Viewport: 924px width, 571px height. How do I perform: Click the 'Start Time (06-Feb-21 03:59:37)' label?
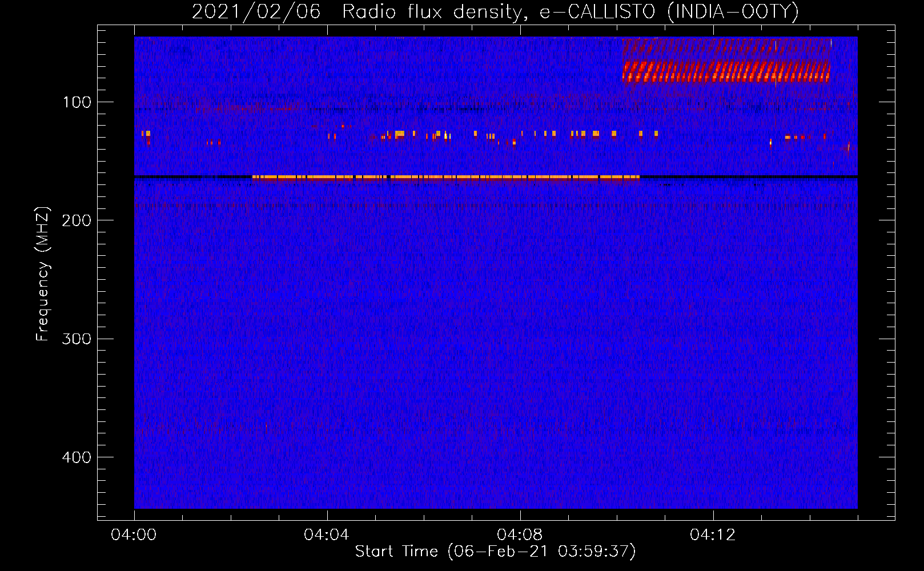[x=495, y=552]
